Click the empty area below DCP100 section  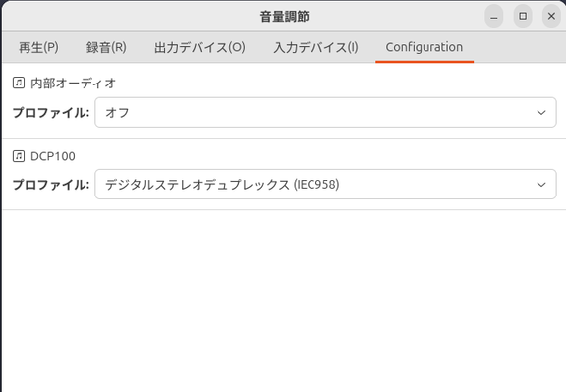point(284,301)
